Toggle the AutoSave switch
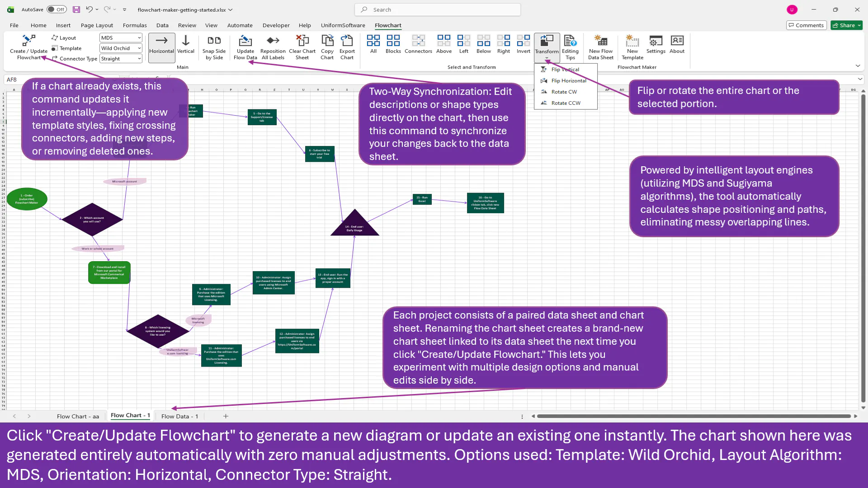This screenshot has width=868, height=488. 57,9
